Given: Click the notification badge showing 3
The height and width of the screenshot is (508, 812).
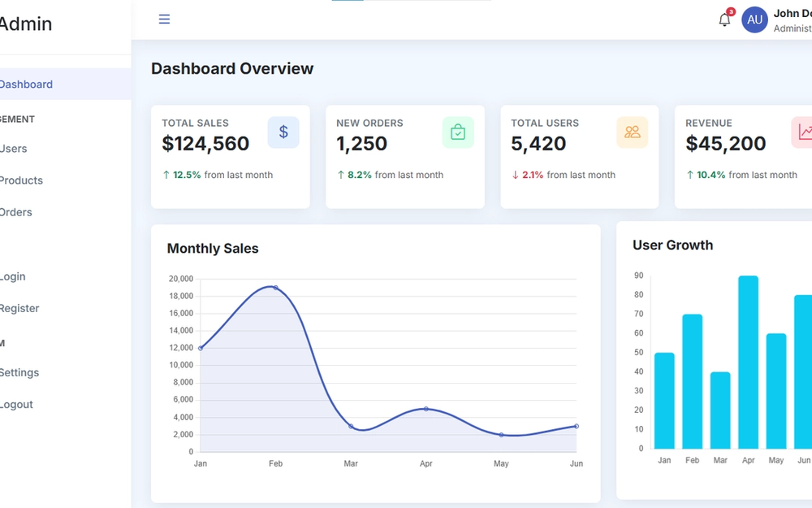Looking at the screenshot, I should (x=731, y=11).
